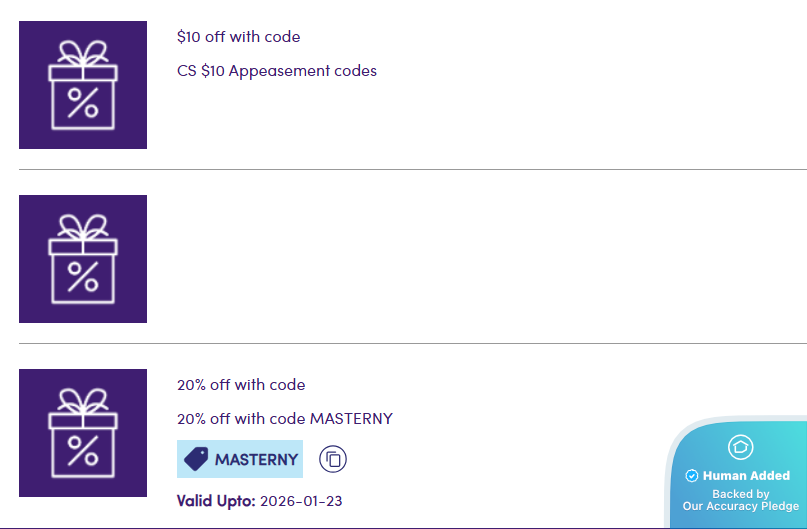Click the MASTERNY code badge text
This screenshot has height=529, width=807.
256,460
